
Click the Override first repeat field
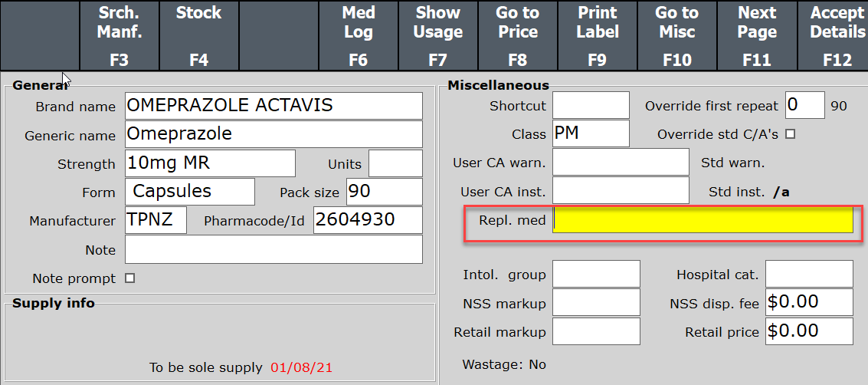[804, 105]
